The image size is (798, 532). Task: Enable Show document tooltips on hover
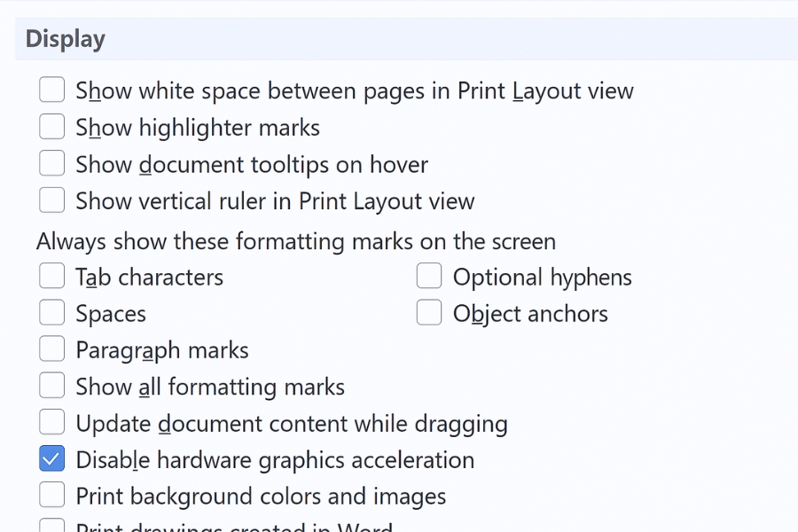click(x=52, y=164)
